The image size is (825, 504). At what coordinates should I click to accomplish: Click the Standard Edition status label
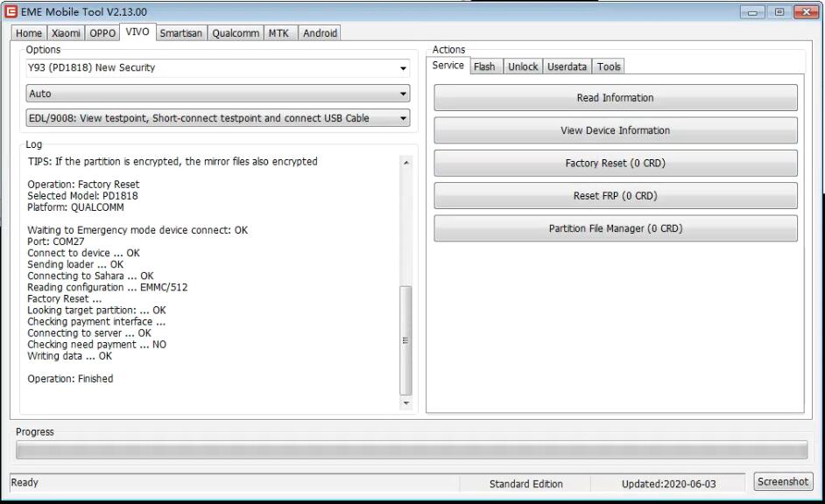pos(525,484)
